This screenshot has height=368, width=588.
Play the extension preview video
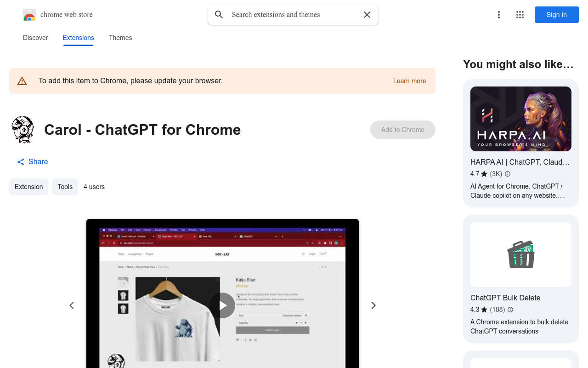coord(222,305)
